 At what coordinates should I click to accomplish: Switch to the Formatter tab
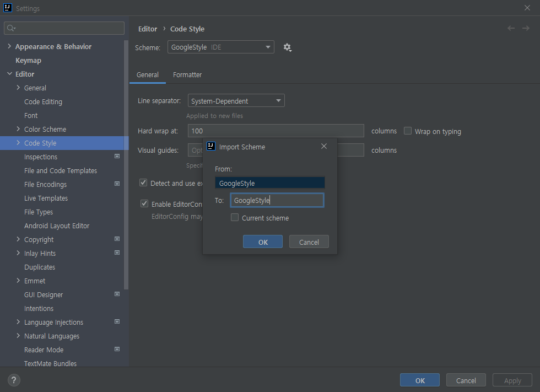click(187, 75)
